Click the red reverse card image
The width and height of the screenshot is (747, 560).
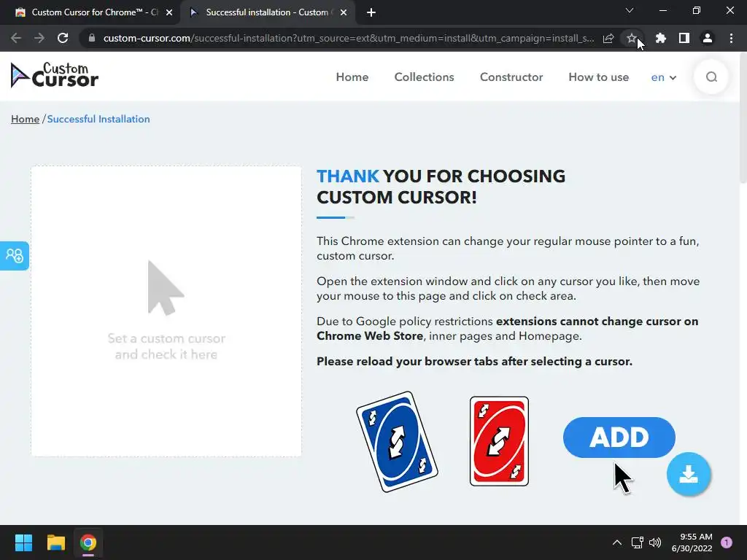(x=499, y=441)
